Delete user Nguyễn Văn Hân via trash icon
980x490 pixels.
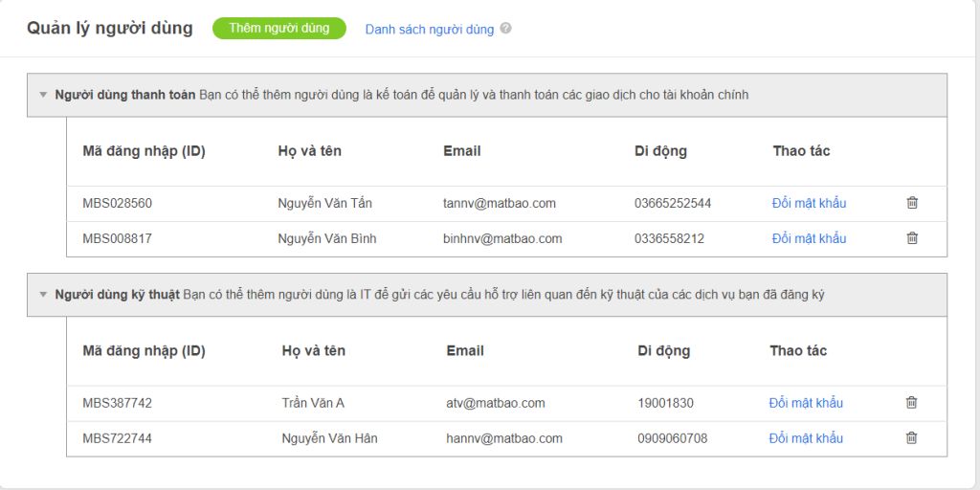tap(911, 438)
